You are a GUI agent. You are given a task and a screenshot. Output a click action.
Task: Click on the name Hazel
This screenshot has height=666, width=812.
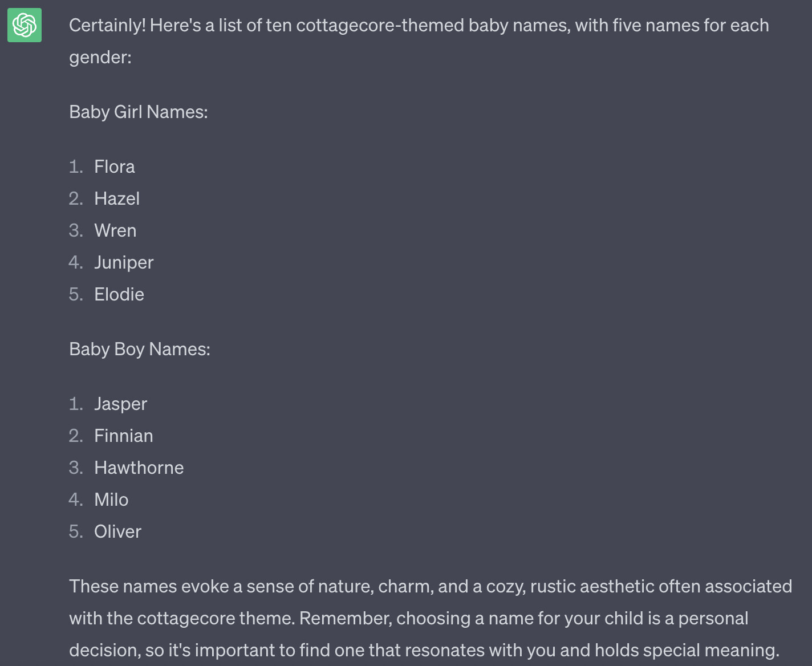(x=117, y=198)
